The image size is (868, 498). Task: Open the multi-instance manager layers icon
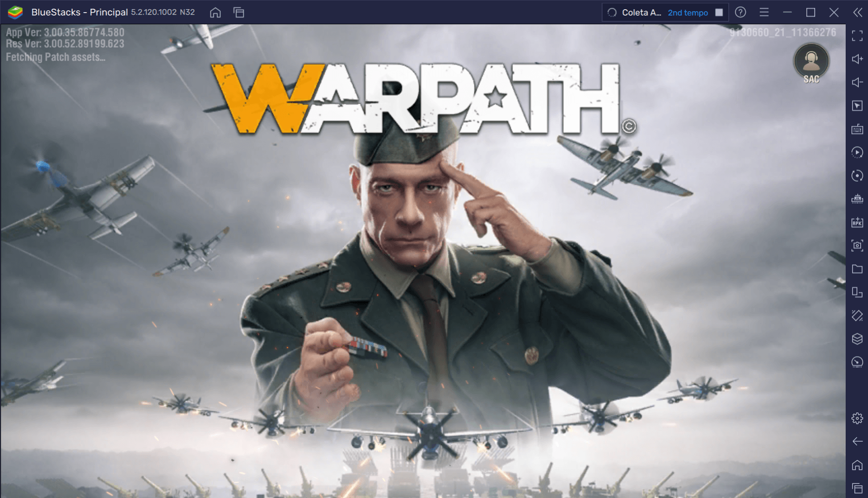(857, 339)
